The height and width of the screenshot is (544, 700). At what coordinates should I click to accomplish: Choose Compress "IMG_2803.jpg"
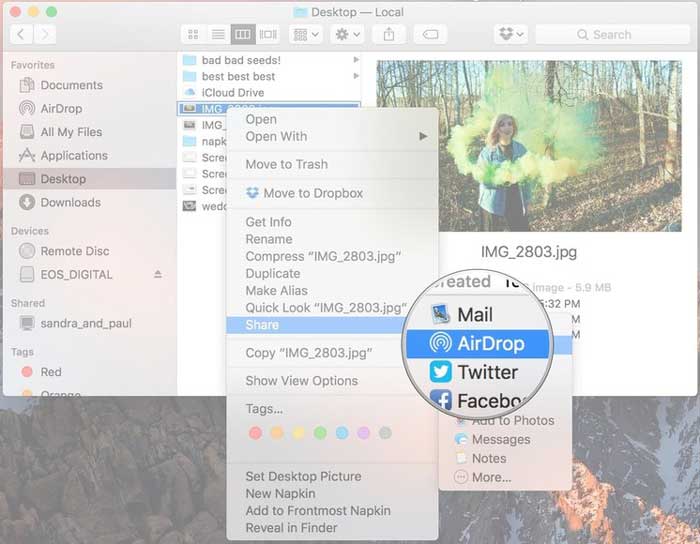click(323, 257)
